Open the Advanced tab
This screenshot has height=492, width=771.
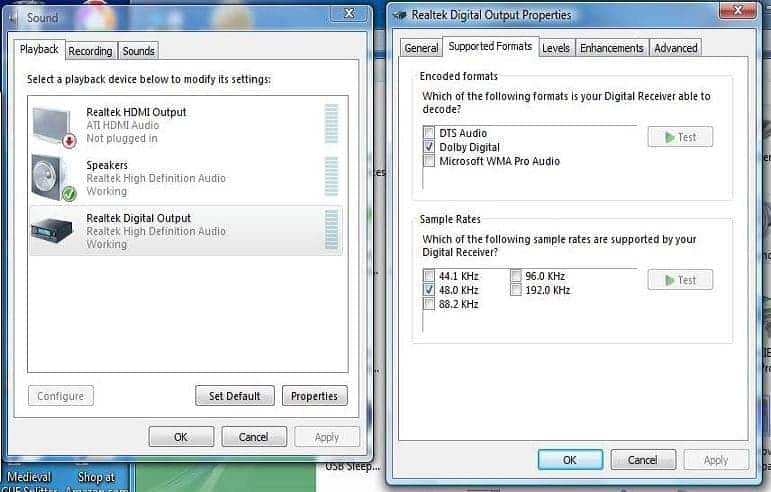coord(676,48)
